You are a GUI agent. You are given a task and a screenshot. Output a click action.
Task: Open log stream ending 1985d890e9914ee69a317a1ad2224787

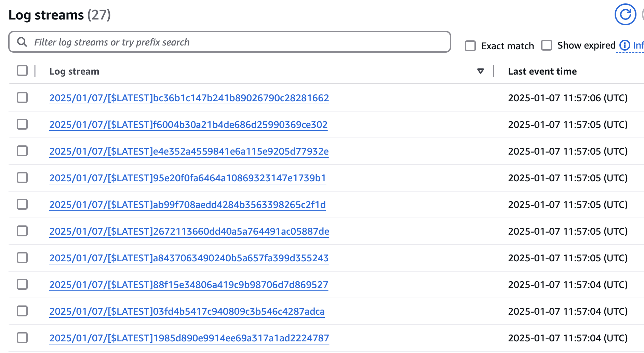pyautogui.click(x=189, y=338)
